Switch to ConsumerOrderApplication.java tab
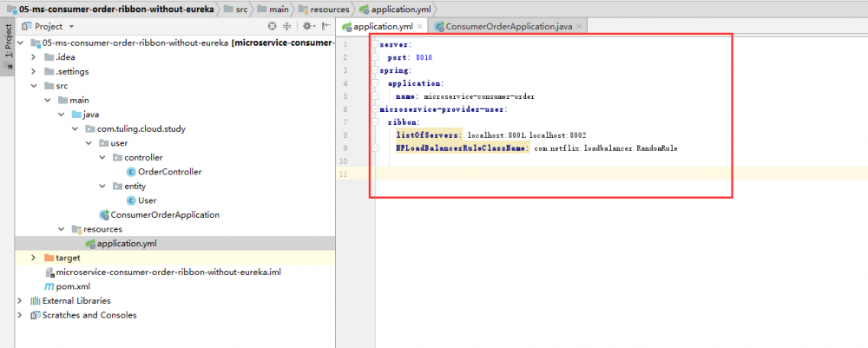 click(508, 26)
